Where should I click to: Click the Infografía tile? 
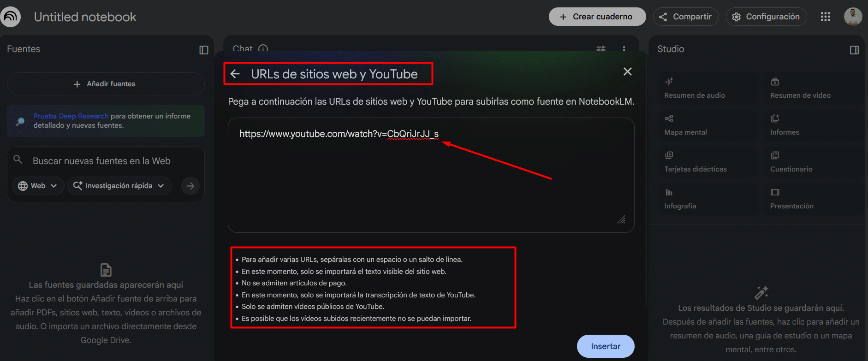[708, 199]
